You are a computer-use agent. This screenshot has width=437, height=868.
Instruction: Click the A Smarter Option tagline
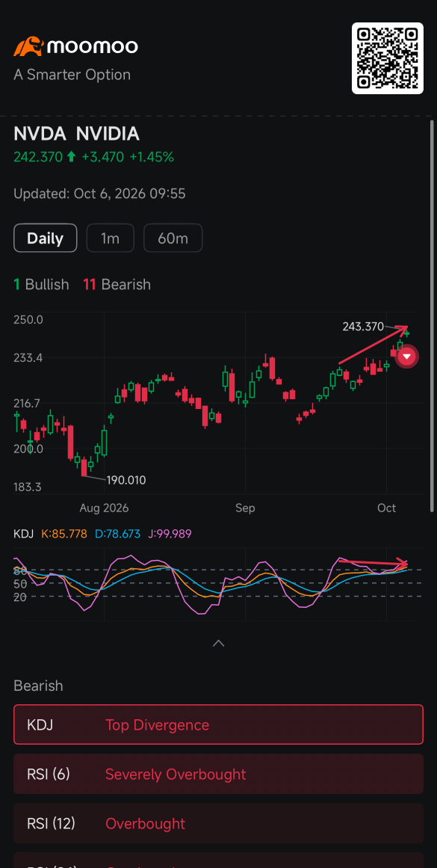pyautogui.click(x=72, y=75)
